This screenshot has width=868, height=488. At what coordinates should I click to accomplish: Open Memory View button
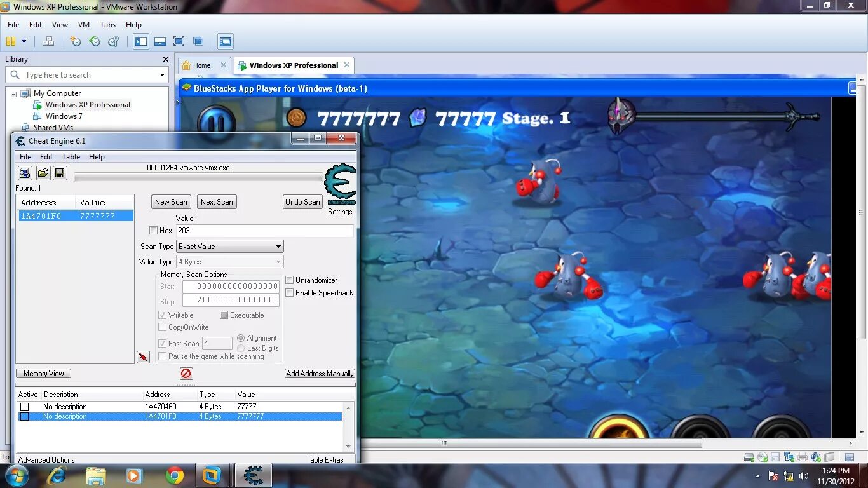[x=44, y=374]
